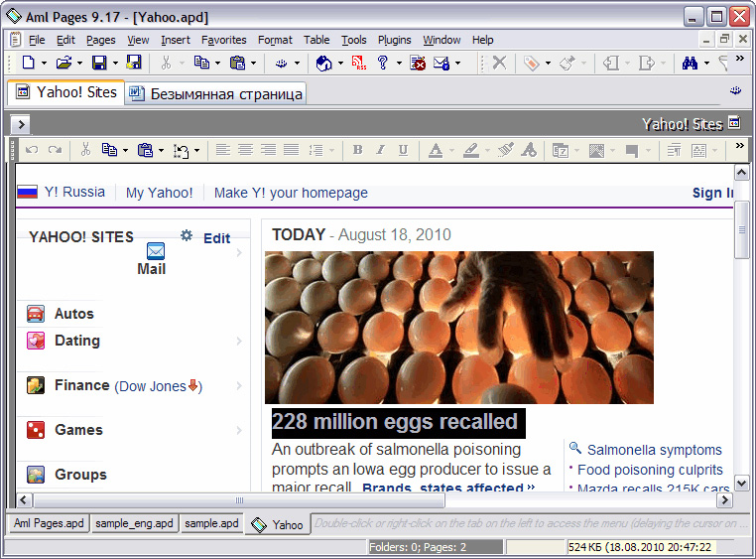Click the blue question mark help icon

[x=383, y=63]
